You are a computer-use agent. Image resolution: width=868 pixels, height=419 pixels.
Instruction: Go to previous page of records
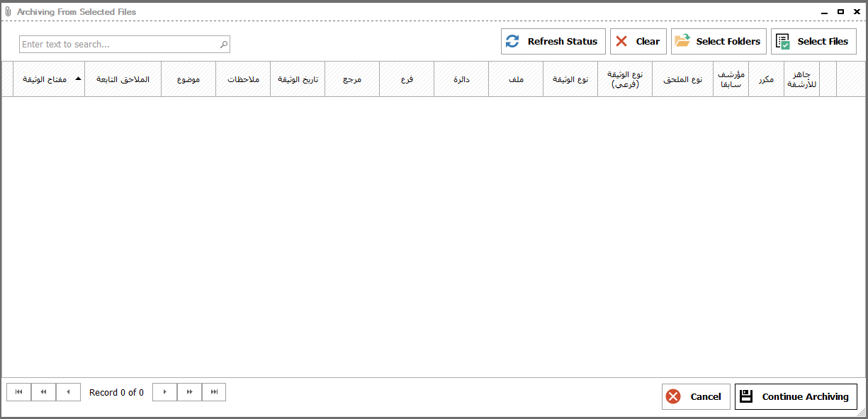click(x=44, y=392)
